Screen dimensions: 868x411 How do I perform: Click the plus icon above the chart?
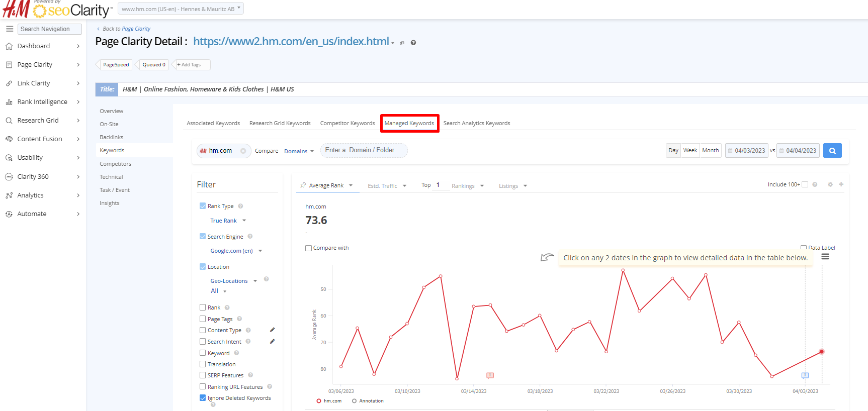[x=841, y=184]
